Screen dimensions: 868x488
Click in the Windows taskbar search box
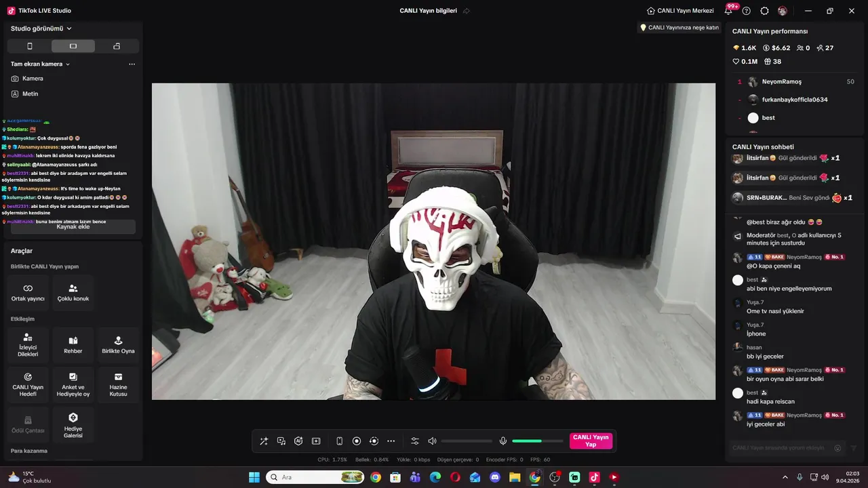(315, 477)
